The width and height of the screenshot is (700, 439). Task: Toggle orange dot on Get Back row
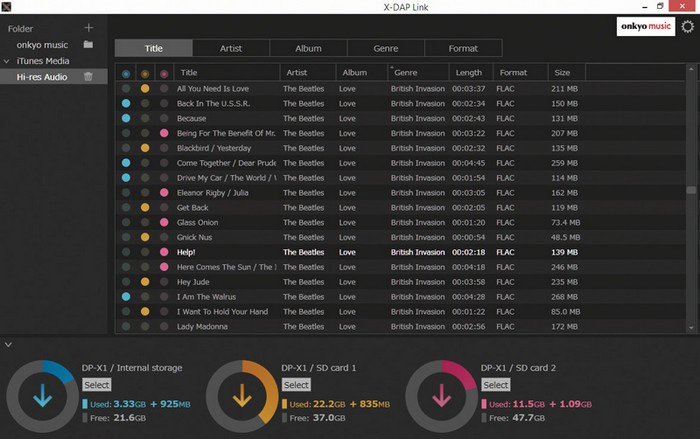tap(145, 207)
